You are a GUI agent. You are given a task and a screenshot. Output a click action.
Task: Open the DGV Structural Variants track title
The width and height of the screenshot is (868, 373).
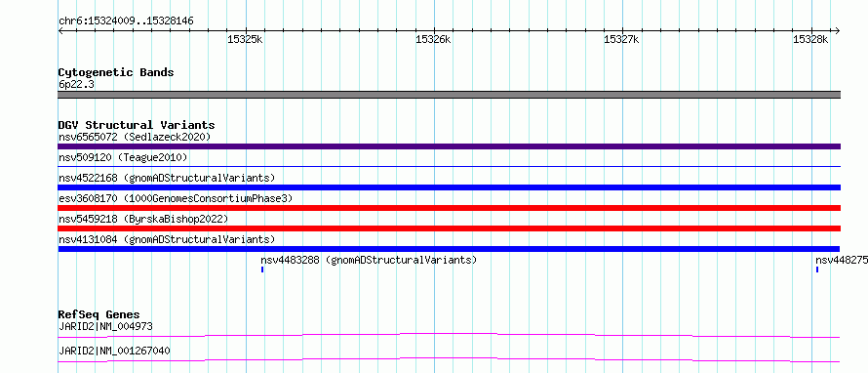point(137,125)
